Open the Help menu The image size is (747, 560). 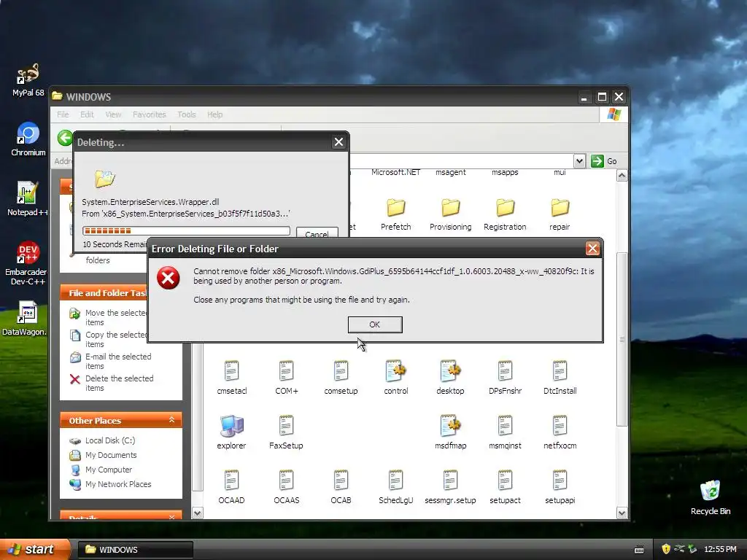[x=215, y=114]
